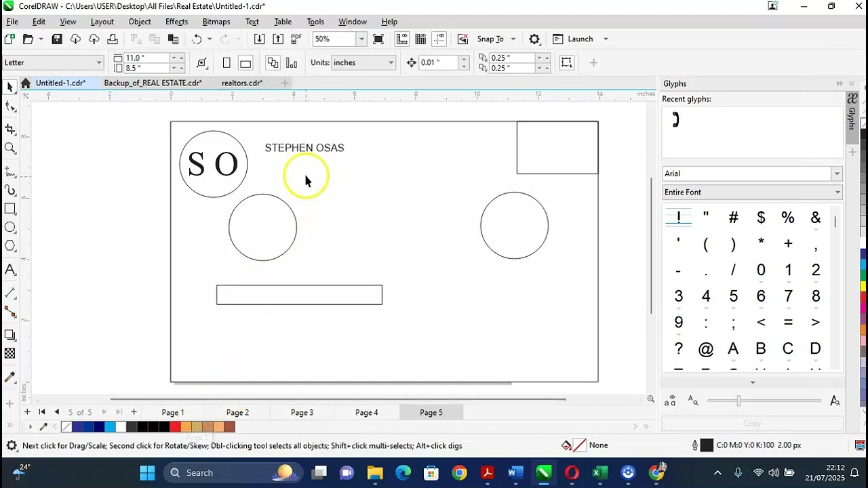Open the Bitmaps menu
The height and width of the screenshot is (488, 868).
click(x=216, y=22)
